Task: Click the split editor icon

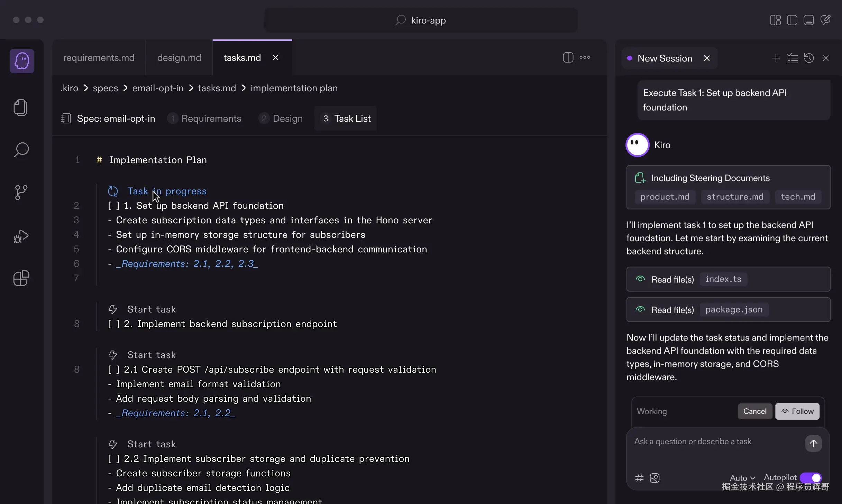Action: [x=568, y=57]
